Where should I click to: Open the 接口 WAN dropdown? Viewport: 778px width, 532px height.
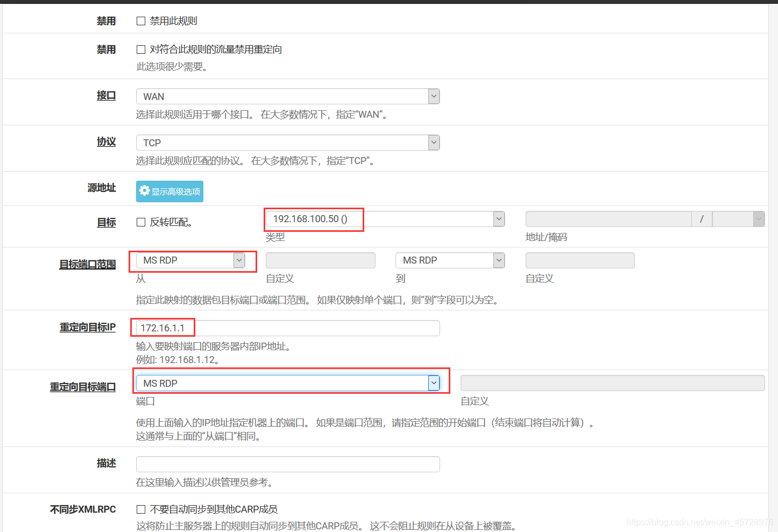288,96
